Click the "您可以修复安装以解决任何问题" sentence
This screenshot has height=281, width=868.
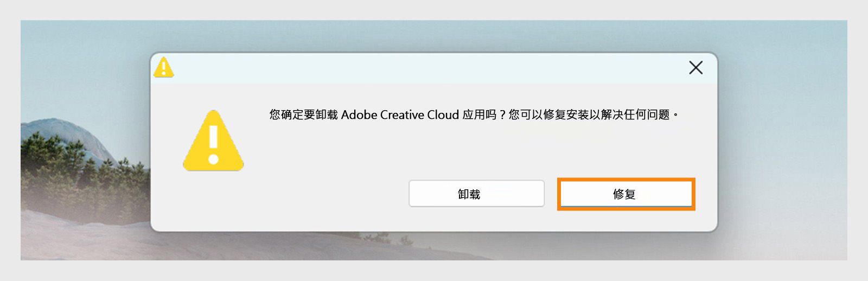pos(589,115)
